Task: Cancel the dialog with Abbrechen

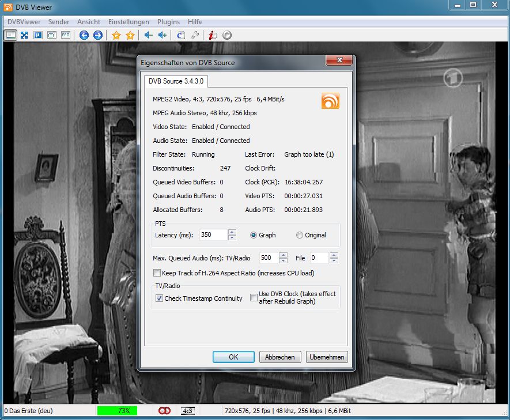Action: pyautogui.click(x=279, y=357)
